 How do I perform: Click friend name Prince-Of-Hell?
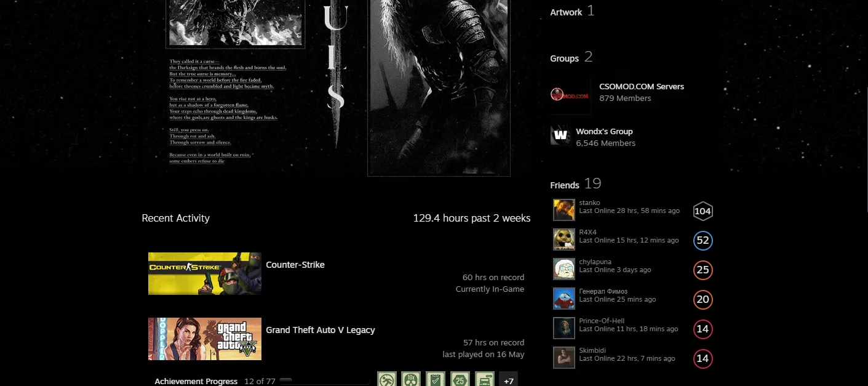click(x=602, y=321)
